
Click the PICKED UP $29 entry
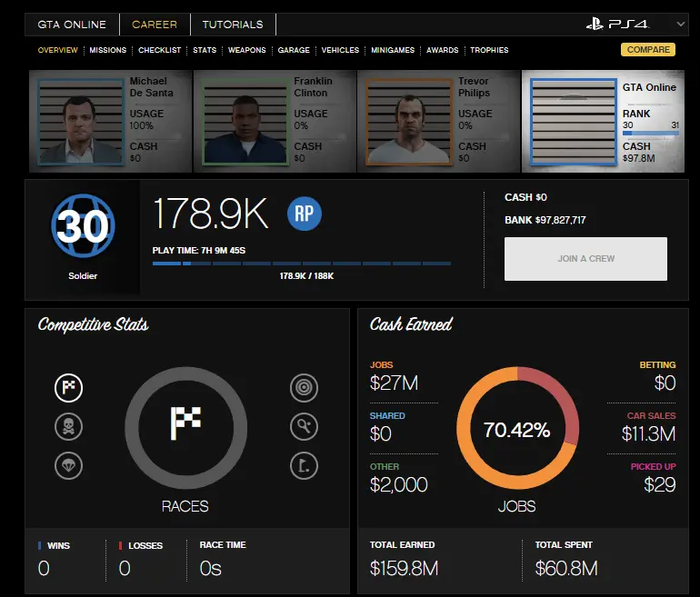tap(653, 478)
